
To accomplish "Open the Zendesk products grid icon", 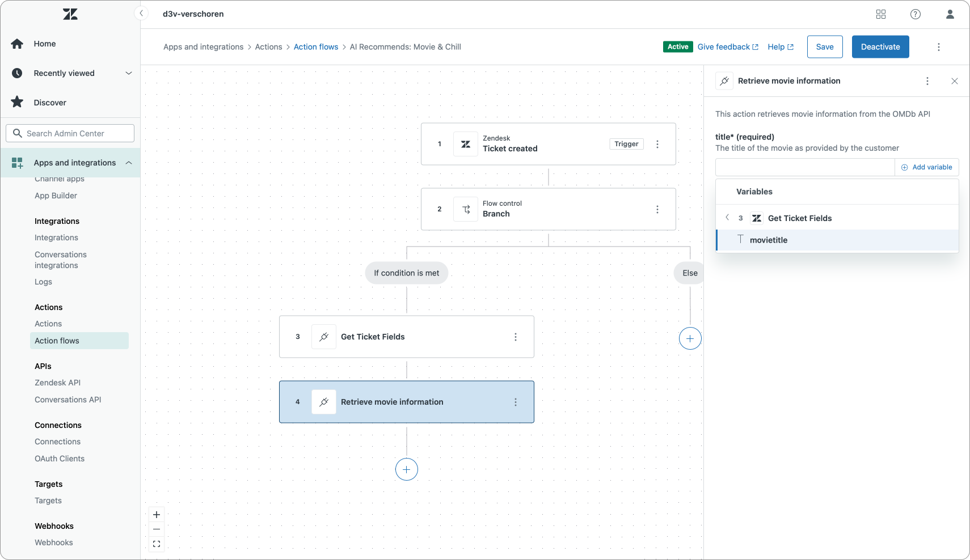I will point(881,14).
